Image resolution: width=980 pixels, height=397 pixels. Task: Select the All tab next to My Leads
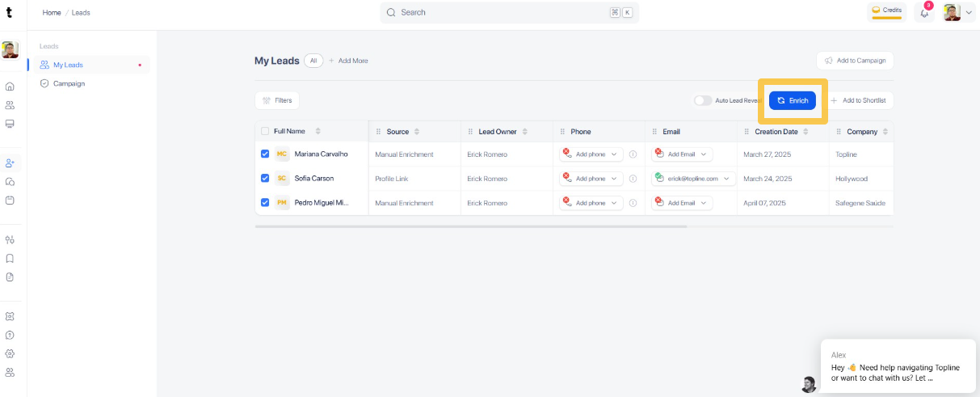click(313, 61)
